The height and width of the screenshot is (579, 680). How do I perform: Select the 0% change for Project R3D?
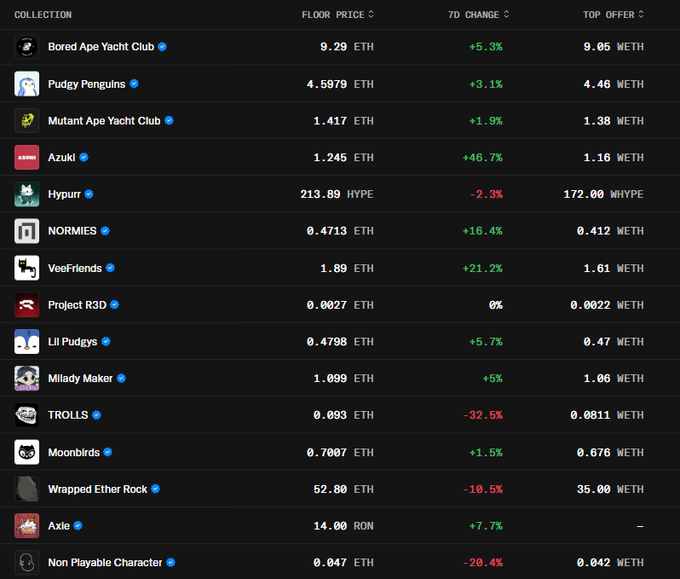[496, 305]
